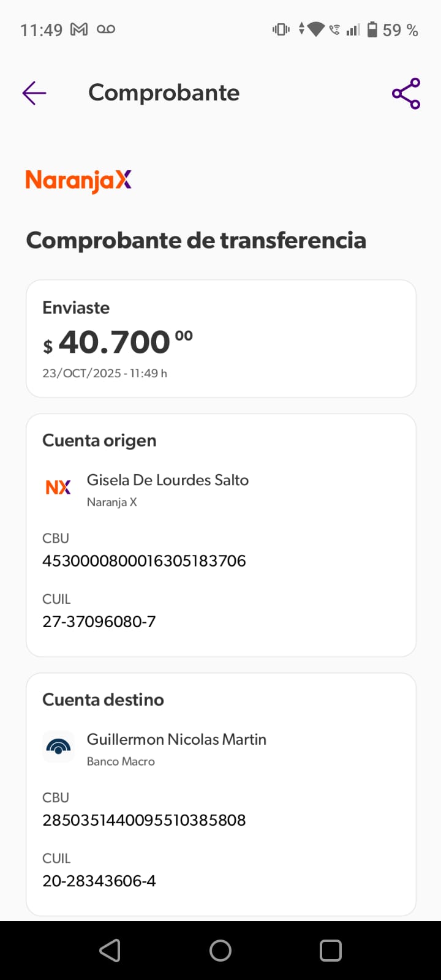
Task: Tap the Banco Macro logo icon
Action: point(58,747)
